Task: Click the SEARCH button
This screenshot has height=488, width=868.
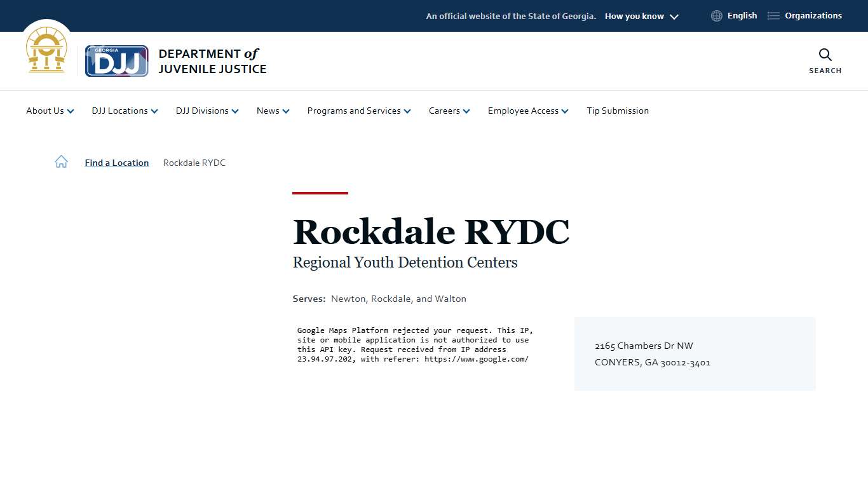Action: [x=825, y=71]
